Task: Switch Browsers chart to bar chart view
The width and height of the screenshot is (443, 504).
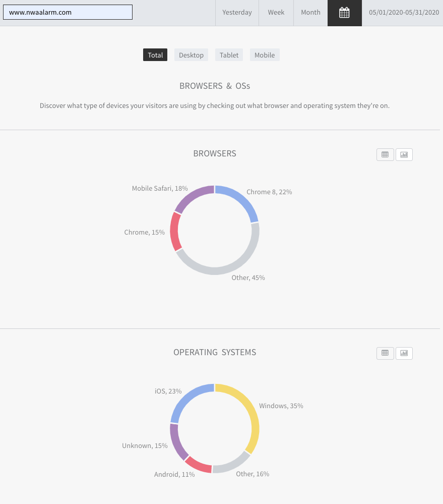Action: pyautogui.click(x=404, y=154)
